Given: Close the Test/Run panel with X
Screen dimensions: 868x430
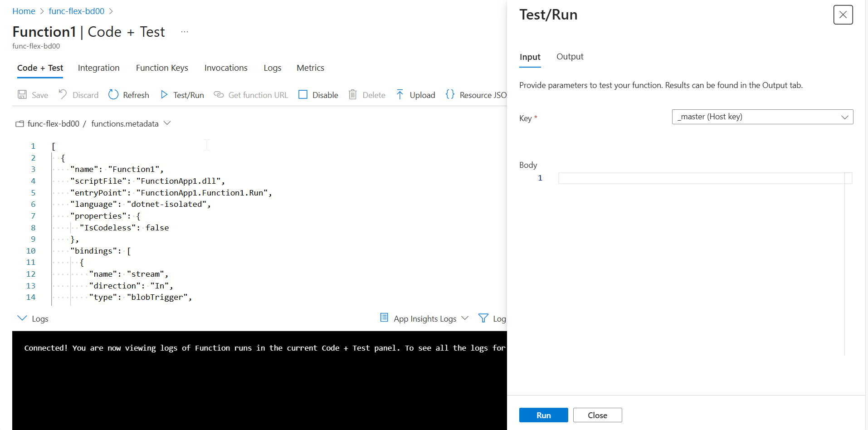Looking at the screenshot, I should (x=843, y=15).
